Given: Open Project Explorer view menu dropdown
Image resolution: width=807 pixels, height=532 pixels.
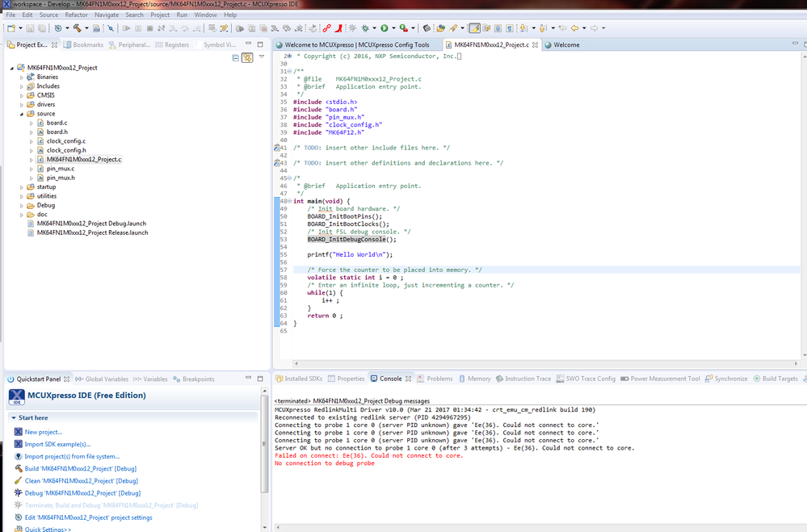Looking at the screenshot, I should [262, 58].
